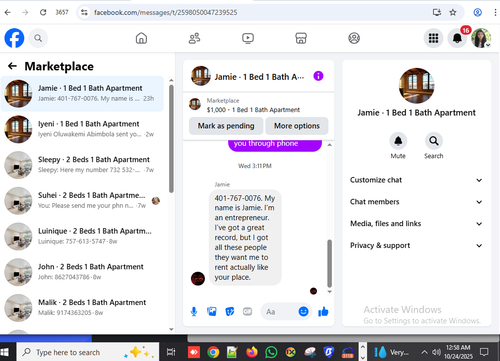Screen dimensions: 500x361
Task: Open the $1,000 listing link
Action: [253, 110]
